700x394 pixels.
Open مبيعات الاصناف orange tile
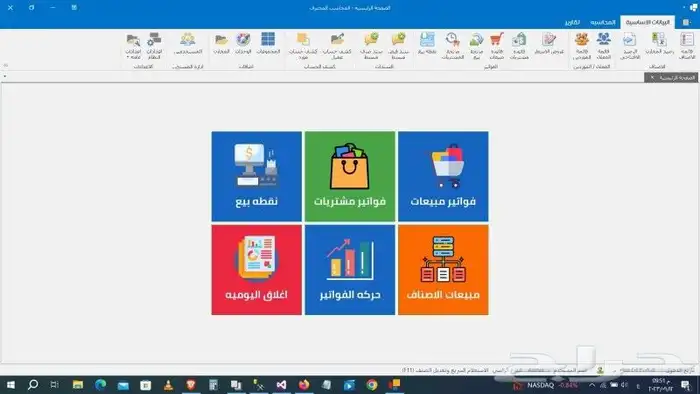[443, 270]
